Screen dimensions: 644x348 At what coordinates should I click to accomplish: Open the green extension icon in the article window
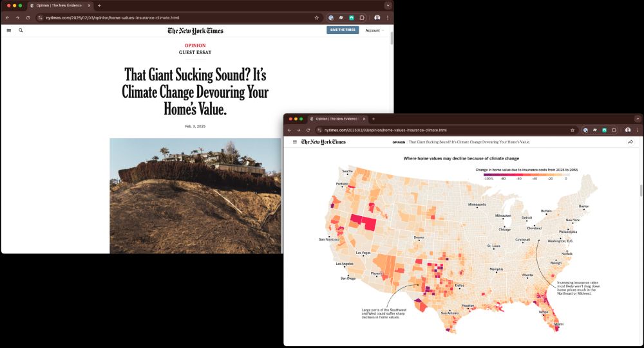coord(352,17)
